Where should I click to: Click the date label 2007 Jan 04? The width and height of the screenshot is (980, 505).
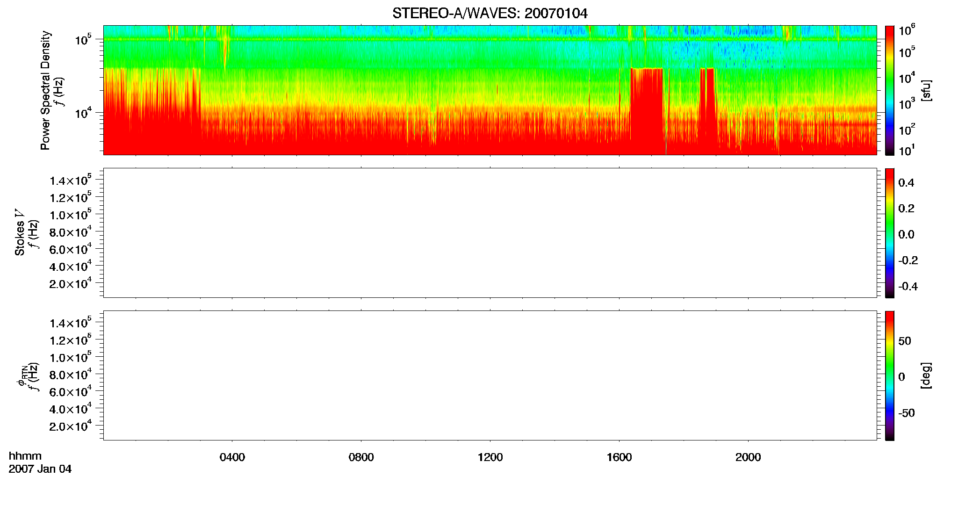coord(40,469)
